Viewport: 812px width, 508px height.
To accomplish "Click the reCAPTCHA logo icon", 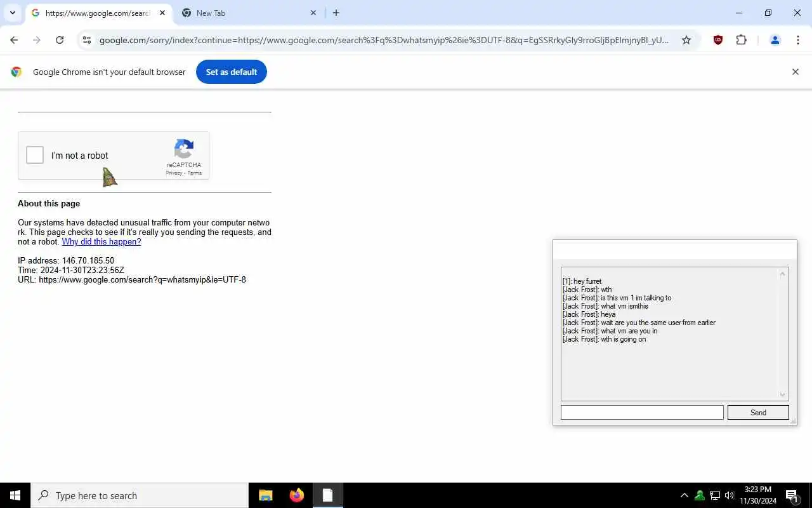I will click(184, 149).
